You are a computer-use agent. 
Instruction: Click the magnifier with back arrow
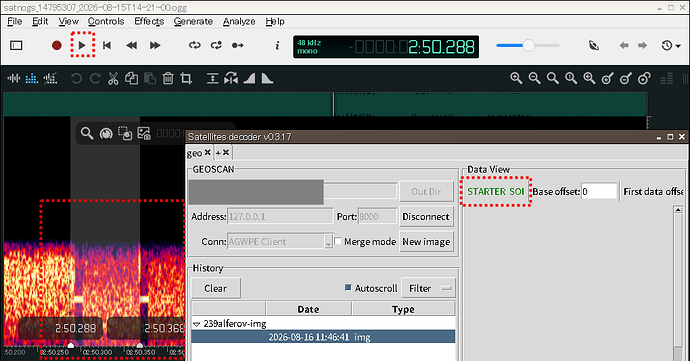click(589, 79)
